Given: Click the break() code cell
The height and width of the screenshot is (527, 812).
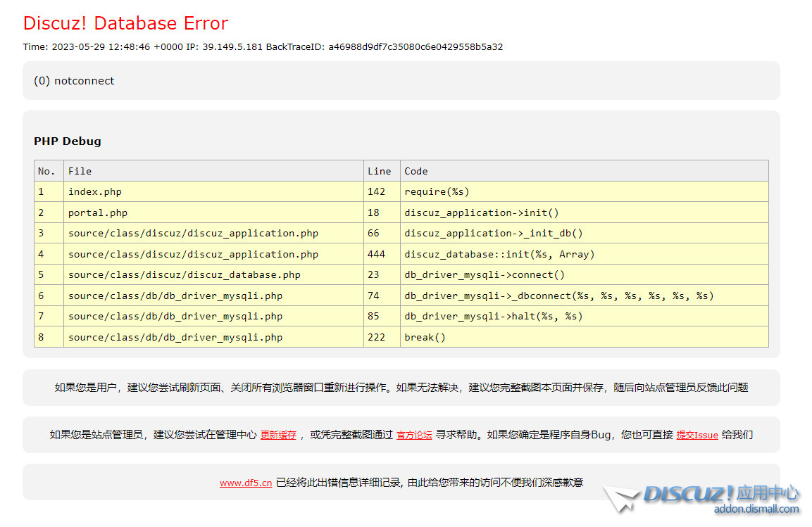Looking at the screenshot, I should coord(425,337).
